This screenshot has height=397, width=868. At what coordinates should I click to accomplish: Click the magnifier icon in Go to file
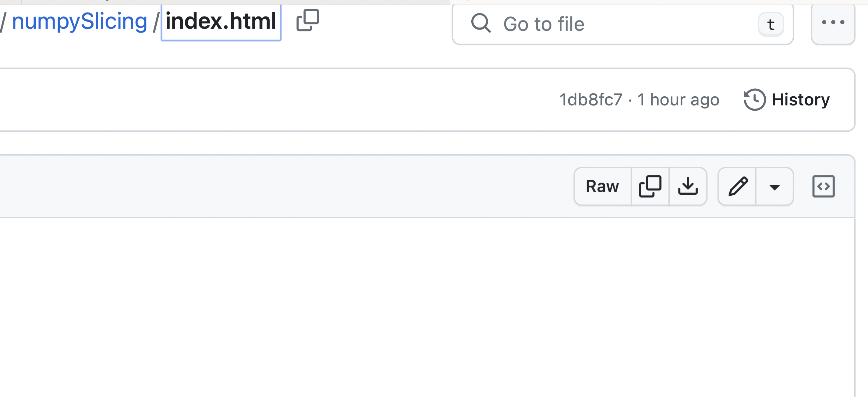(x=481, y=23)
